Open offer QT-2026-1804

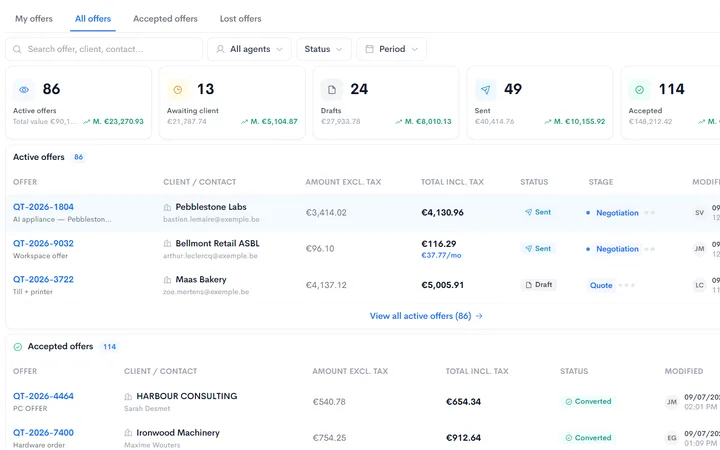[43, 207]
